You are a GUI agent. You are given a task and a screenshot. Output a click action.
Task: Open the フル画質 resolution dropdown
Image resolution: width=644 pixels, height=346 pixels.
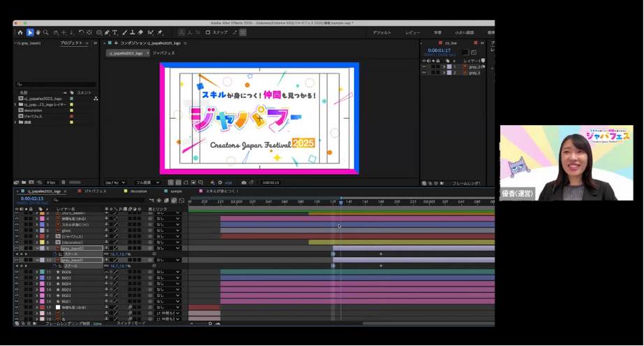[x=147, y=182]
